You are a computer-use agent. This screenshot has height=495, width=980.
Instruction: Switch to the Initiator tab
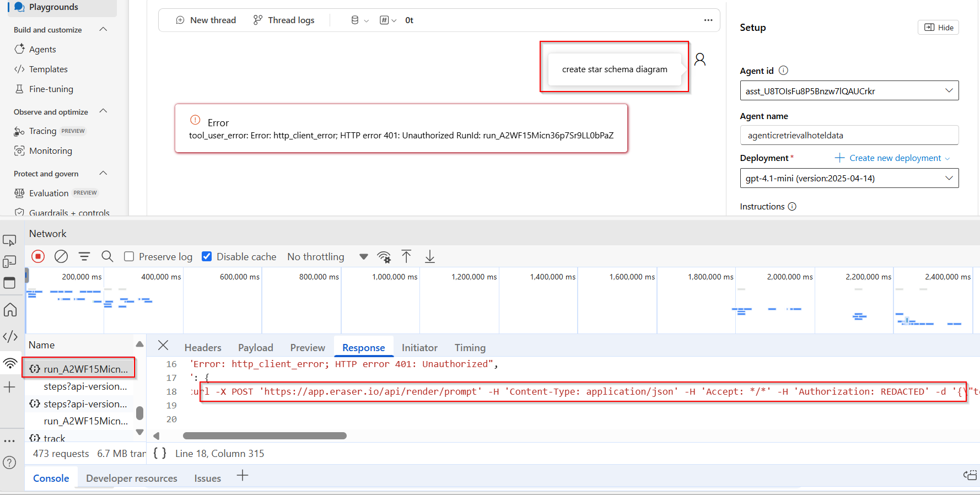[x=419, y=347]
